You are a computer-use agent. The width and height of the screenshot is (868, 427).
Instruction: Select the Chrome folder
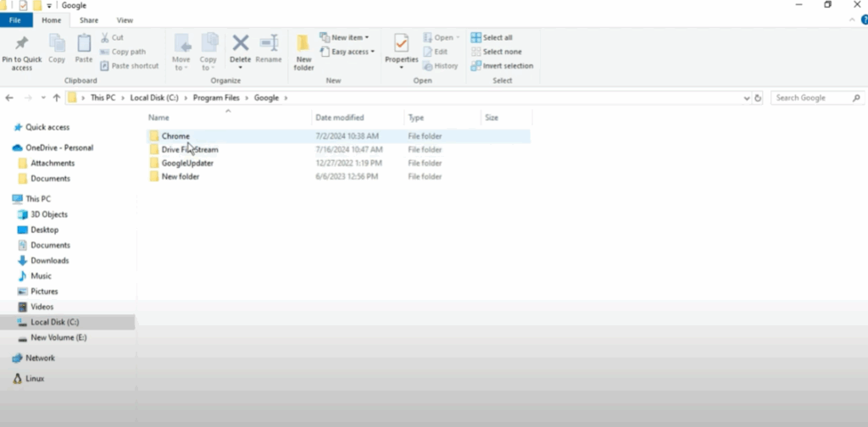[x=338, y=136]
